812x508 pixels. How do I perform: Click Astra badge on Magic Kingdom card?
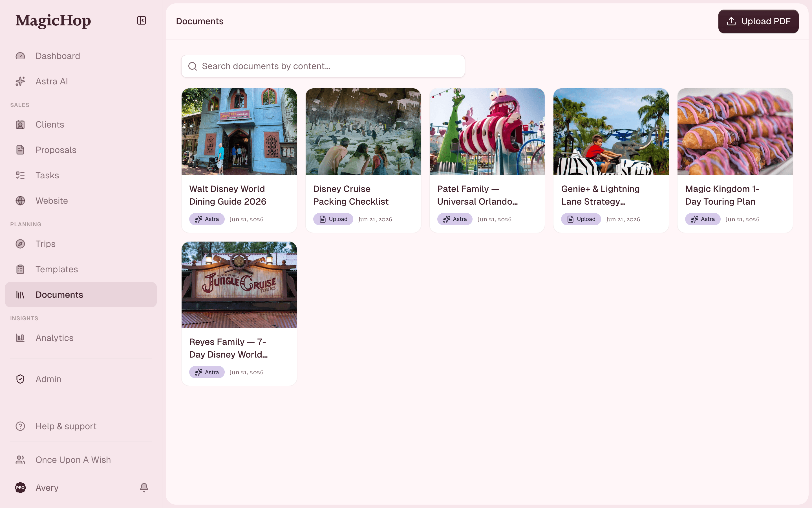pyautogui.click(x=703, y=219)
